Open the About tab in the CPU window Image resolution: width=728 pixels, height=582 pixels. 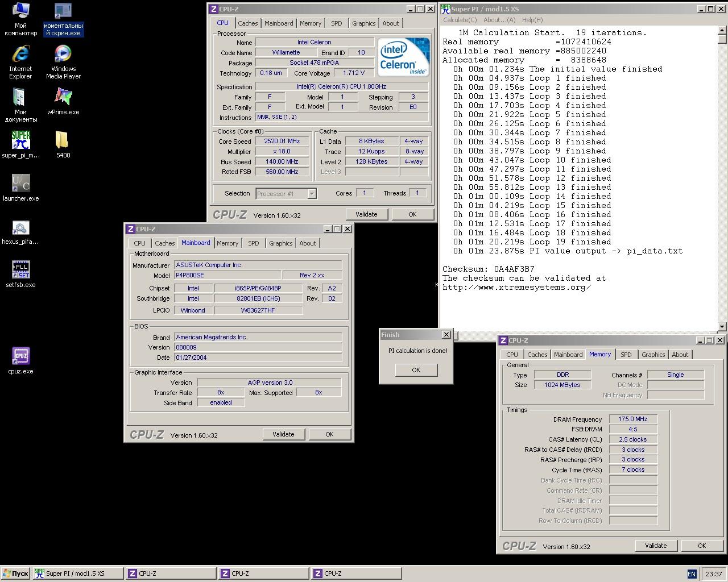pos(390,23)
